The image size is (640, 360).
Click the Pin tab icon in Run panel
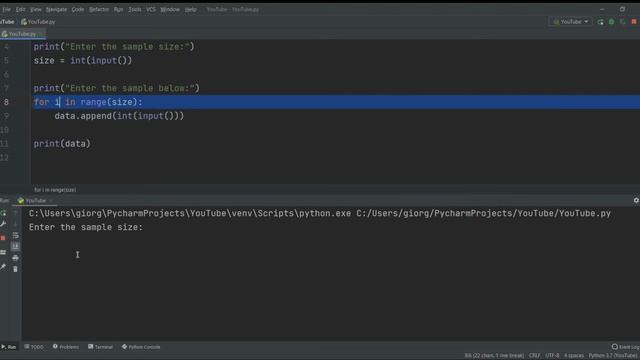pos(3,267)
